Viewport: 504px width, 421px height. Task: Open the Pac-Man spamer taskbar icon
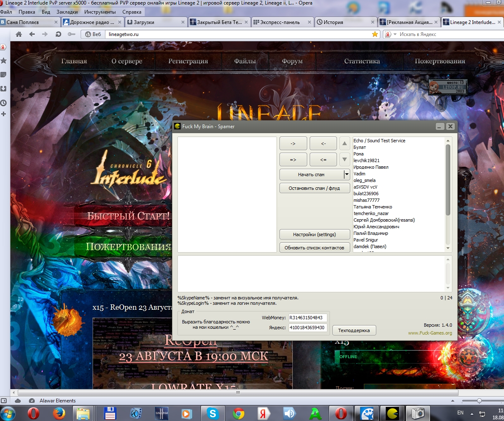pos(392,414)
